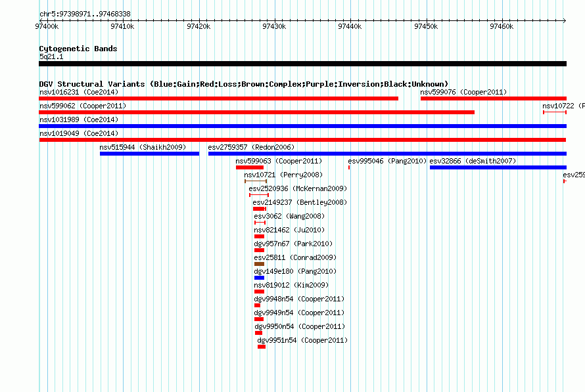
Task: Click the red bracket glyph of esv2520936
Action: click(x=259, y=195)
